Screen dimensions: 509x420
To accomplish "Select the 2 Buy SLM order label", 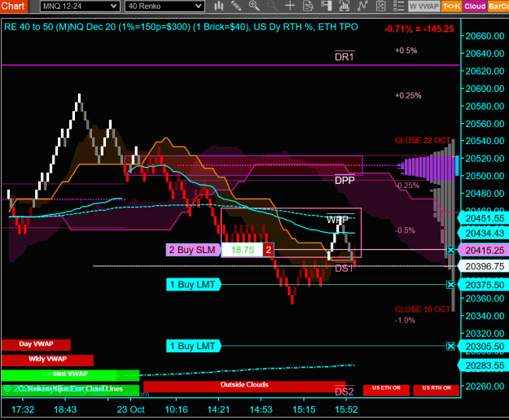I will coord(193,250).
